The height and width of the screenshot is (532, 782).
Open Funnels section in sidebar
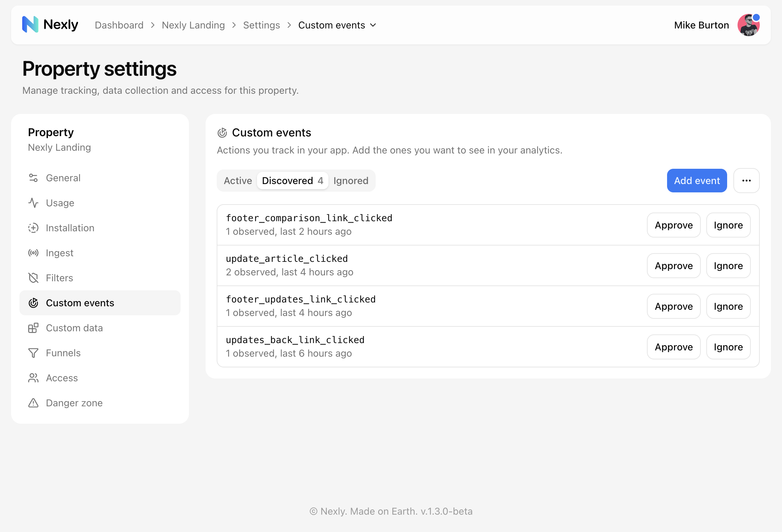pyautogui.click(x=100, y=353)
